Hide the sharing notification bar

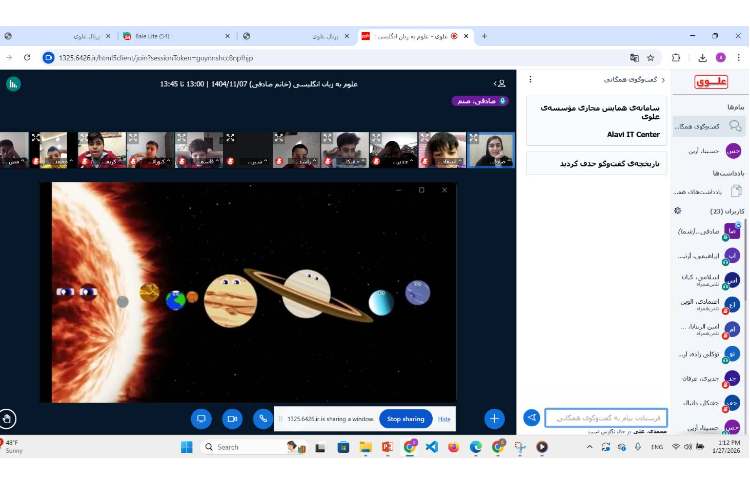(444, 419)
